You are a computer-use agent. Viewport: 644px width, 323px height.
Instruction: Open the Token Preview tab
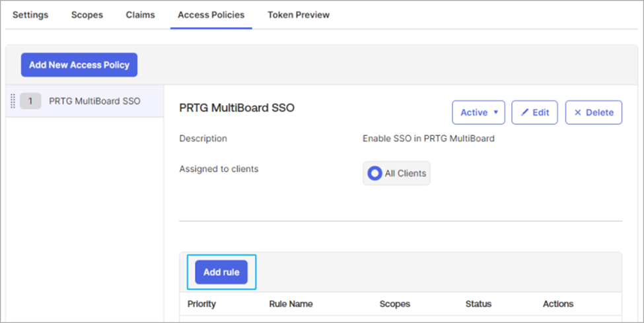point(299,15)
